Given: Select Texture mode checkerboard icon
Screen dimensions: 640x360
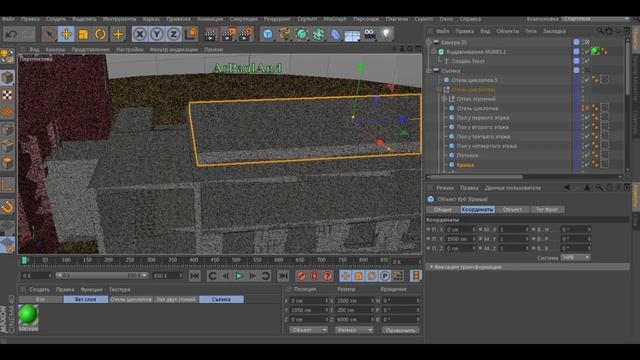Looking at the screenshot, I should pos(7,95).
